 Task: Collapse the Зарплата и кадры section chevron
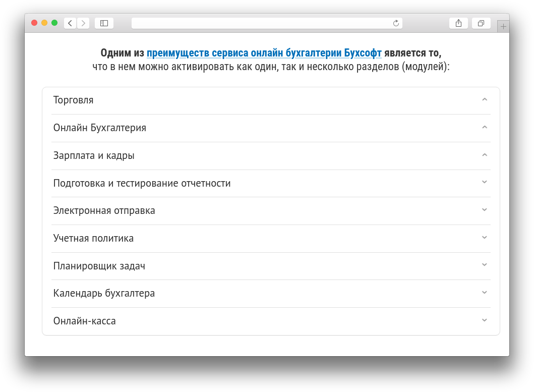[x=485, y=155]
